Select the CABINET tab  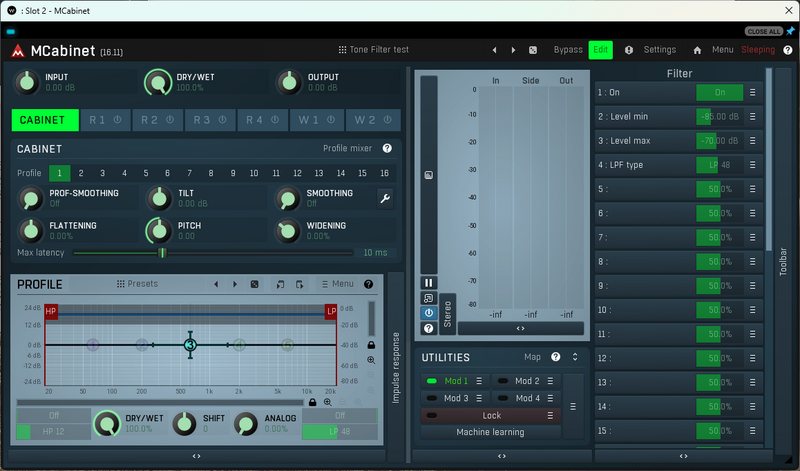pos(45,120)
